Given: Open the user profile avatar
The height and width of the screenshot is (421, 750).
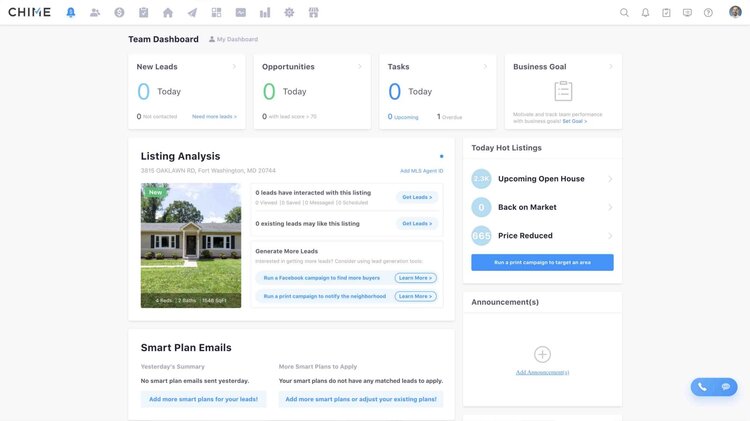Looking at the screenshot, I should click(x=735, y=12).
